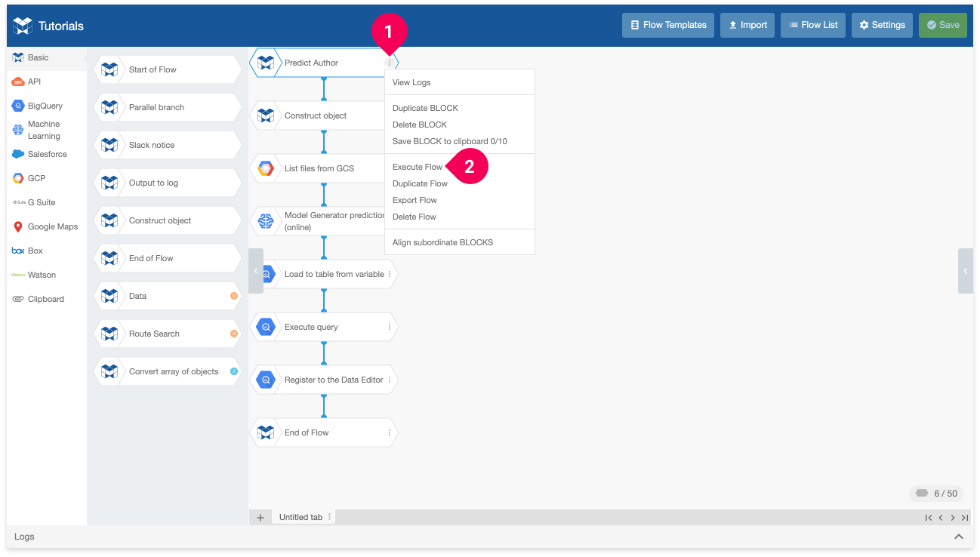Pick the Route Search block
Screen dimensions: 980x557
pyautogui.click(x=168, y=334)
